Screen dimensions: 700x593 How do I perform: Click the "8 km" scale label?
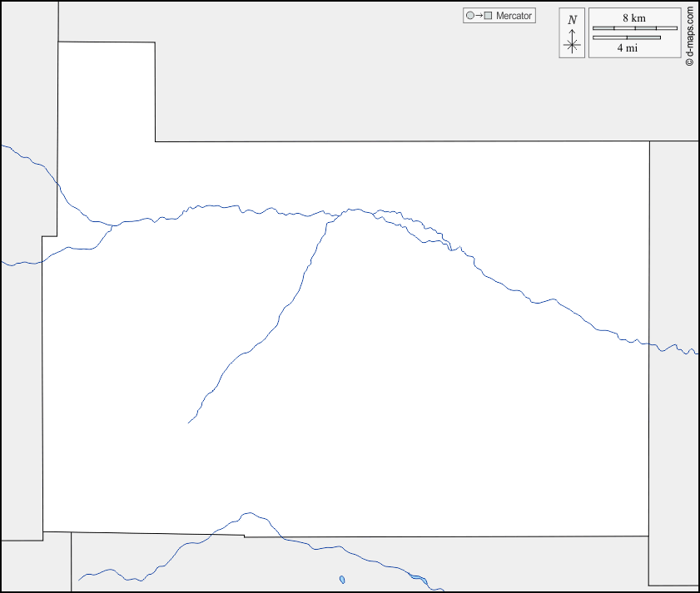pos(634,17)
